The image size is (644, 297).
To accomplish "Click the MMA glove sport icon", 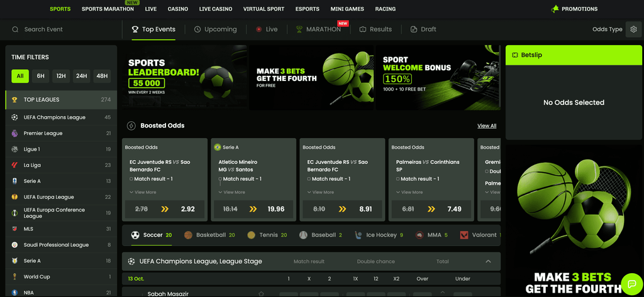I will click(419, 235).
